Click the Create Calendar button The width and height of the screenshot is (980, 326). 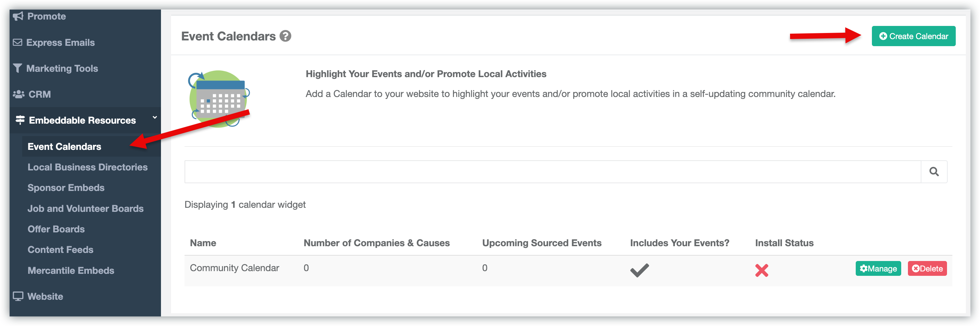(x=913, y=36)
